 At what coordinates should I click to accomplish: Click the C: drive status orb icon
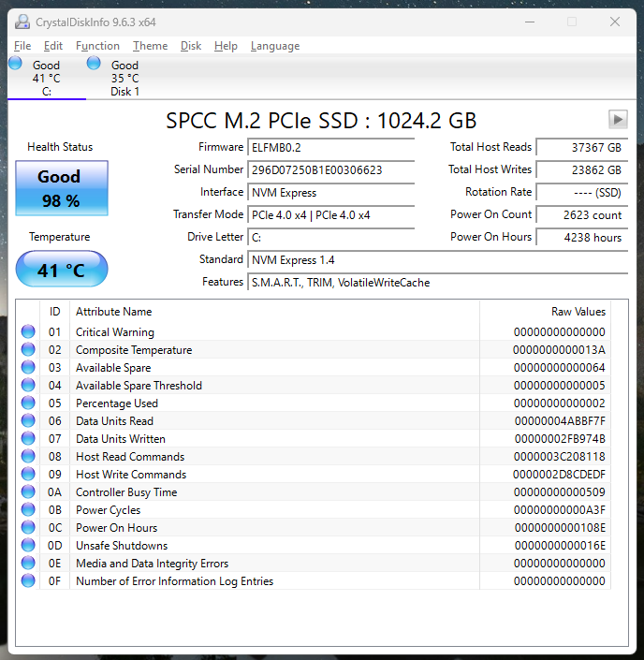click(16, 64)
